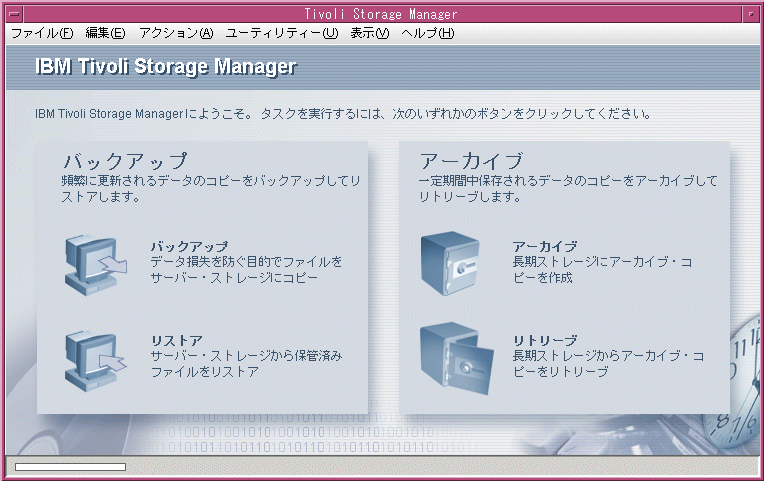764x481 pixels.
Task: Click the large アーカイブ panel heading
Action: (471, 161)
